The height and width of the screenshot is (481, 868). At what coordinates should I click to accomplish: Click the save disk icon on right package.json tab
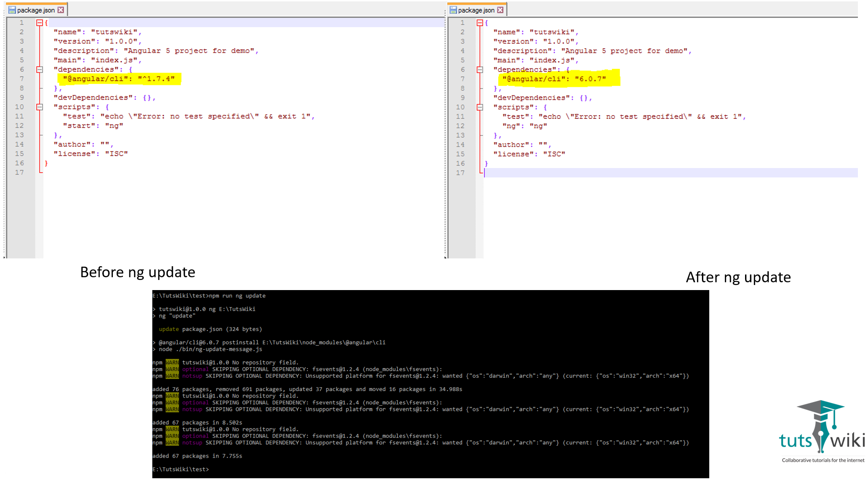[x=453, y=10]
